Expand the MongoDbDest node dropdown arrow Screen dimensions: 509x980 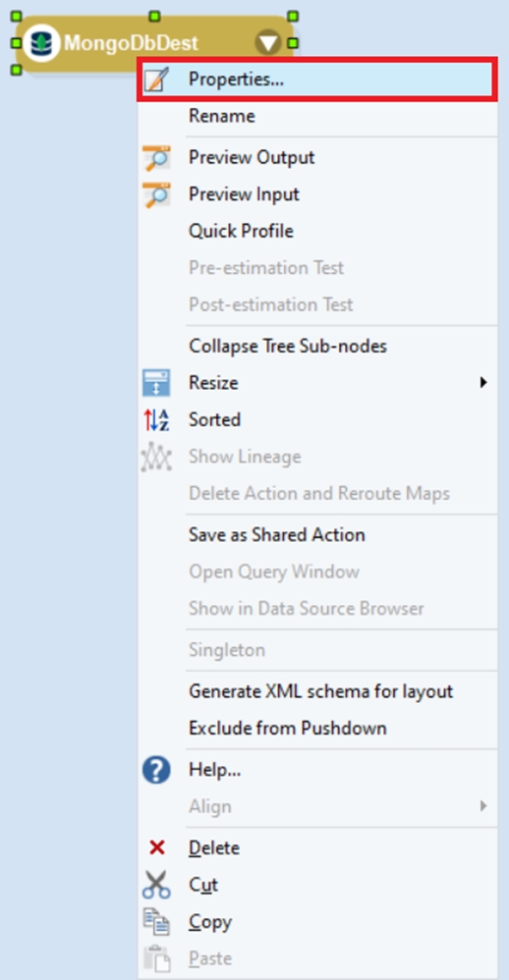tap(267, 43)
